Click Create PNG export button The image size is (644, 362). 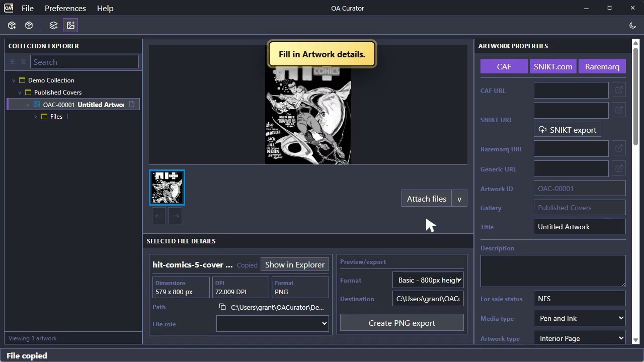(x=402, y=323)
